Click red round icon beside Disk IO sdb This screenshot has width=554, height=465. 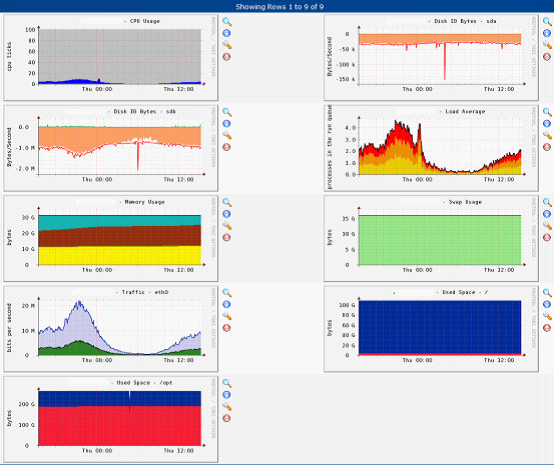coord(226,147)
